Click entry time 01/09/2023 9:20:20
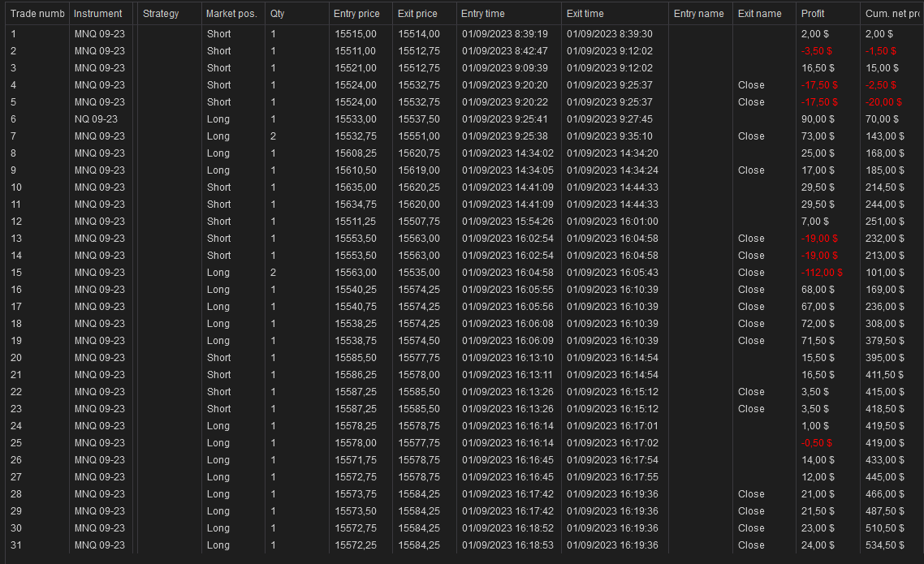The image size is (924, 564). click(x=504, y=85)
